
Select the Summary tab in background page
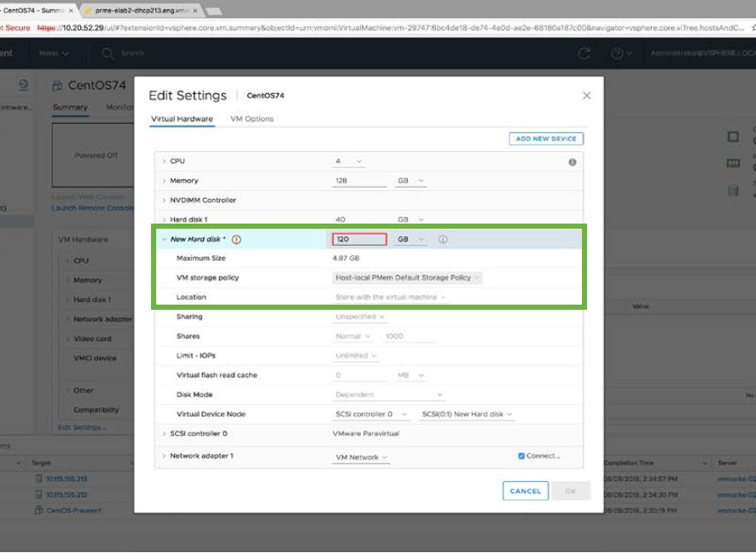pos(70,107)
